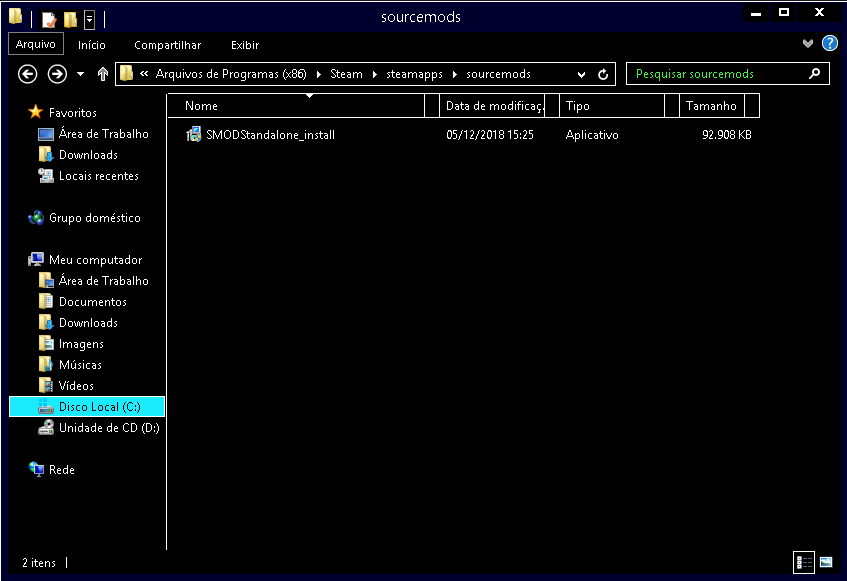This screenshot has width=847, height=581.
Task: Open Locais recentes
Action: 98,175
